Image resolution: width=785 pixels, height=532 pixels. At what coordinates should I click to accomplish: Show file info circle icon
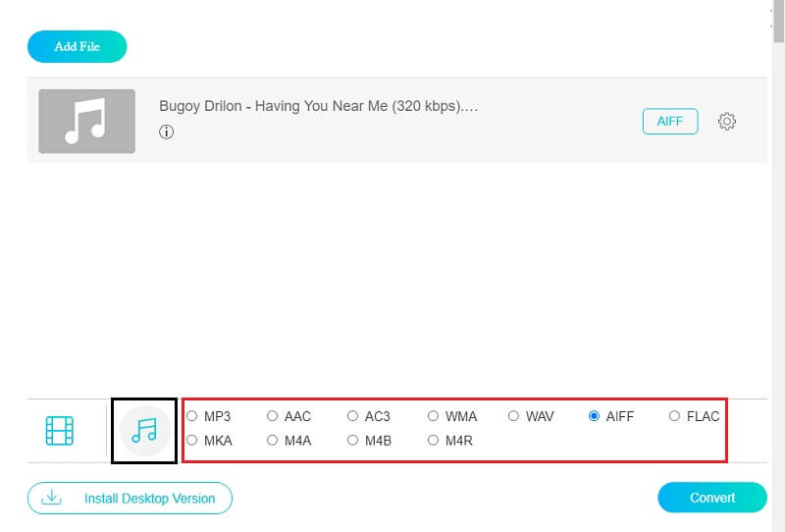(166, 132)
